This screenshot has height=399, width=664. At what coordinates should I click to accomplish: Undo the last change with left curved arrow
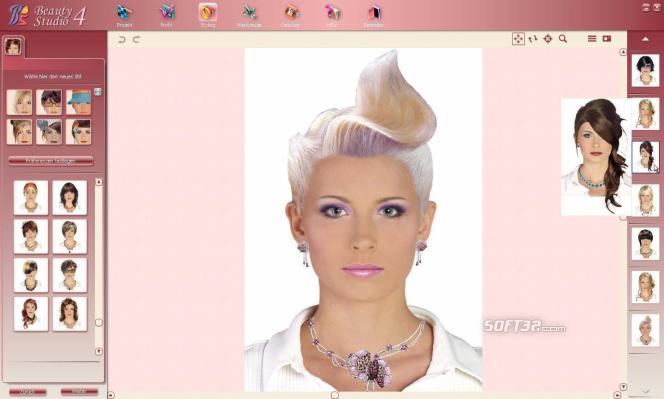[122, 40]
